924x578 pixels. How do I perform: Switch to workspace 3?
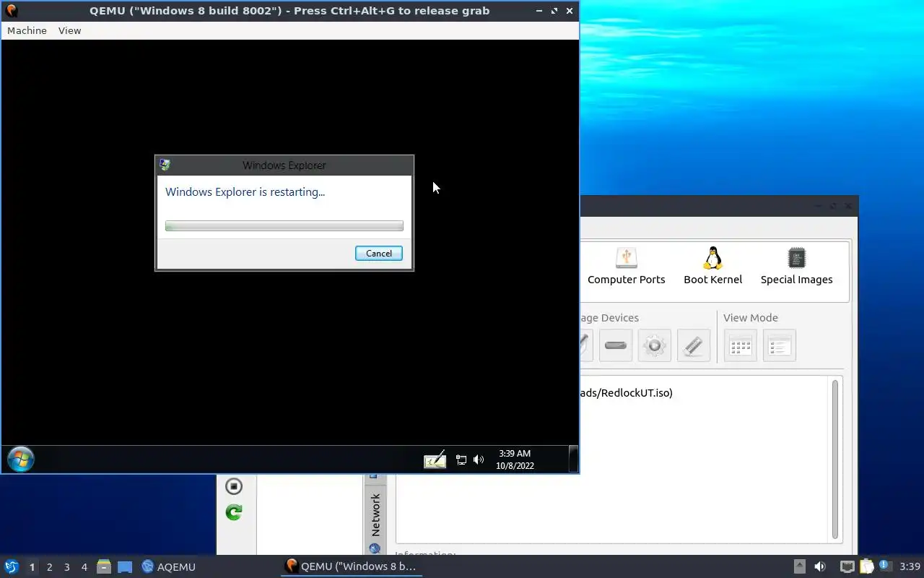(66, 567)
